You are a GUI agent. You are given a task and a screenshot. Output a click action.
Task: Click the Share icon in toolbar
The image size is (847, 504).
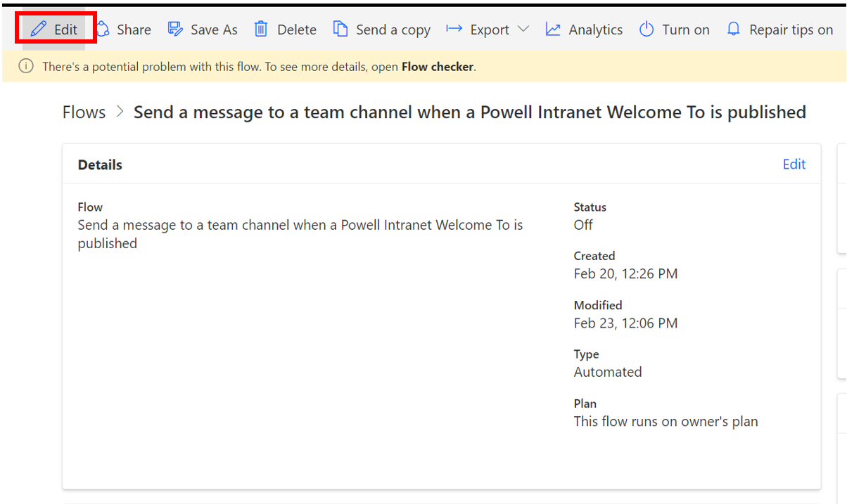(x=103, y=30)
